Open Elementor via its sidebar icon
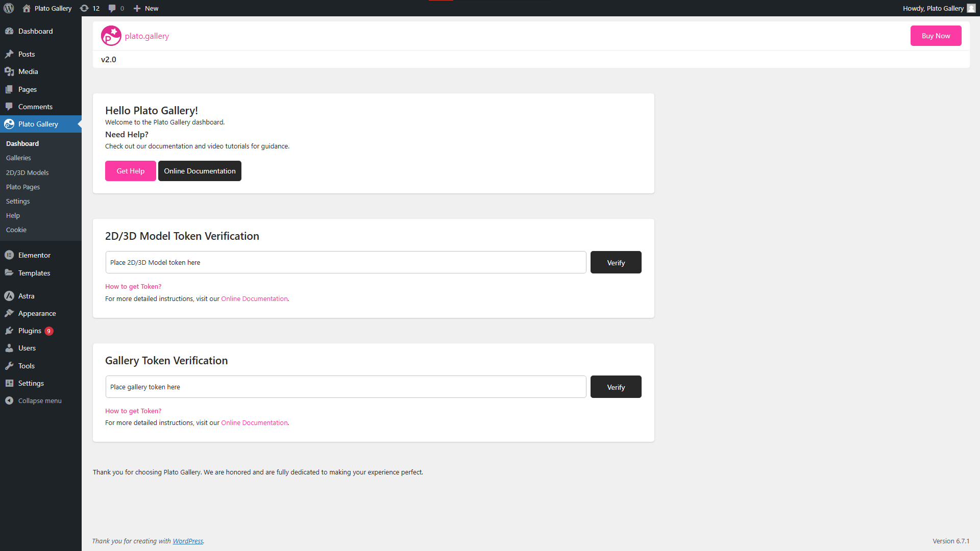The height and width of the screenshot is (551, 980). 9,255
